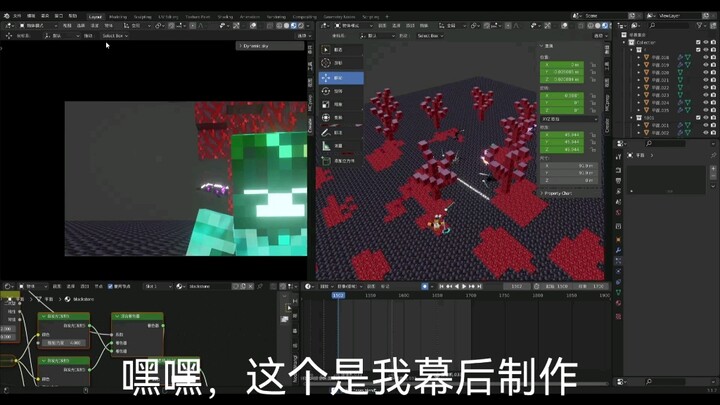720x405 pixels.
Task: Jump to the timeline start frame
Action: [441, 286]
